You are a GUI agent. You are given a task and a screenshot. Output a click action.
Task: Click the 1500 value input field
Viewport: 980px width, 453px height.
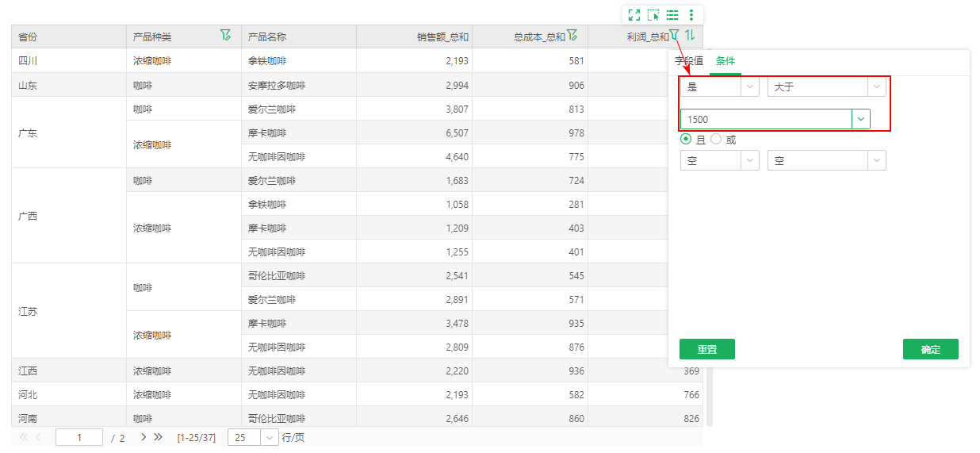(x=766, y=119)
